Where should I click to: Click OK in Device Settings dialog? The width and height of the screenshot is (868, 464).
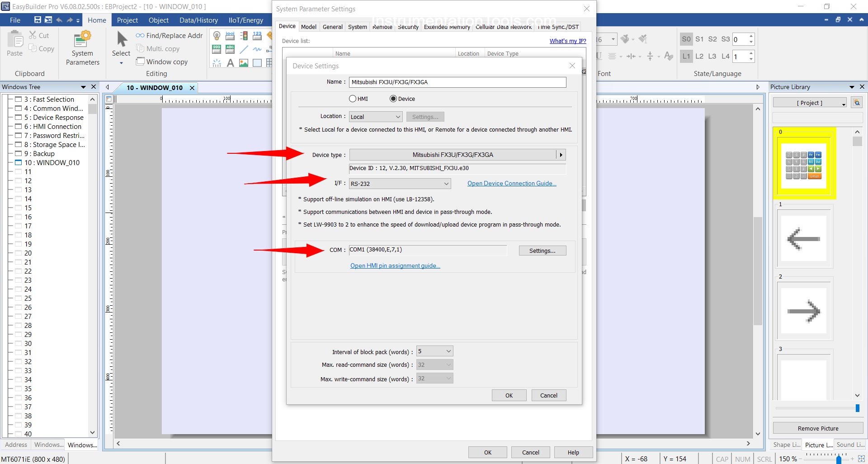509,395
